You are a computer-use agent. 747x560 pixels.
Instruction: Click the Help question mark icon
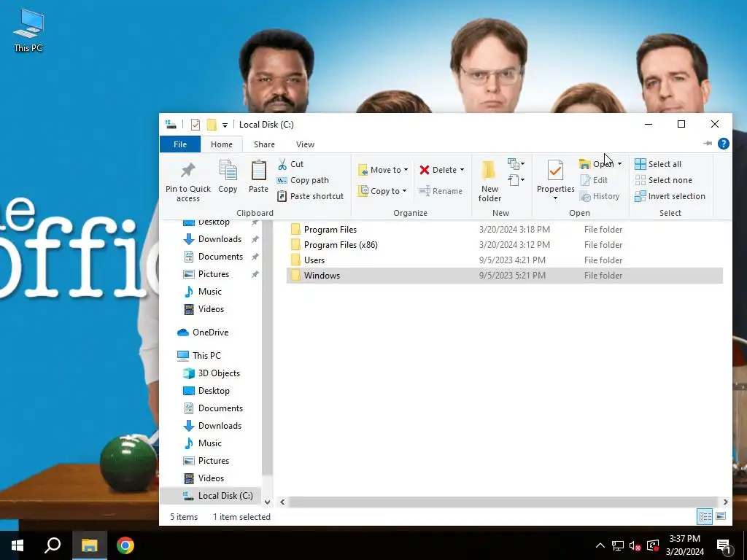[723, 144]
